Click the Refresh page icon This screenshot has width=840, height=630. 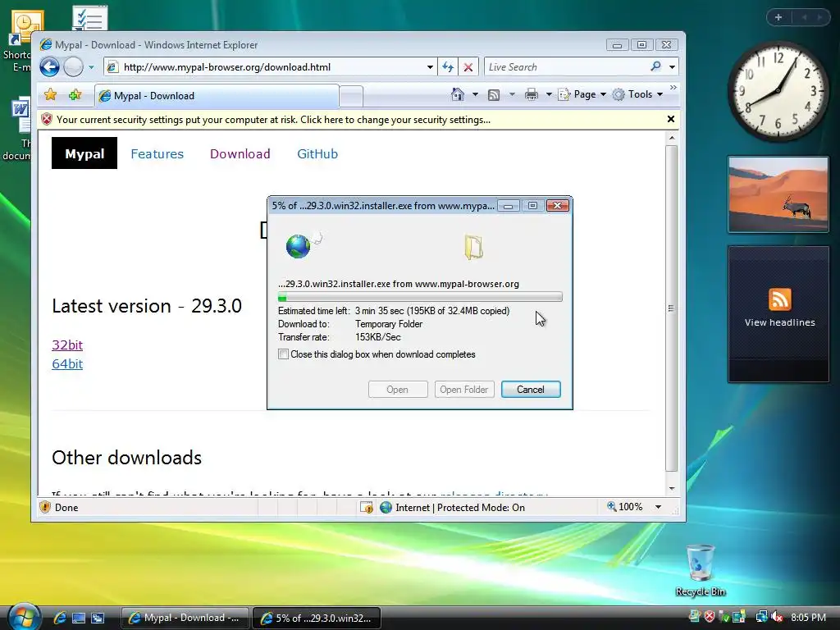click(x=448, y=67)
